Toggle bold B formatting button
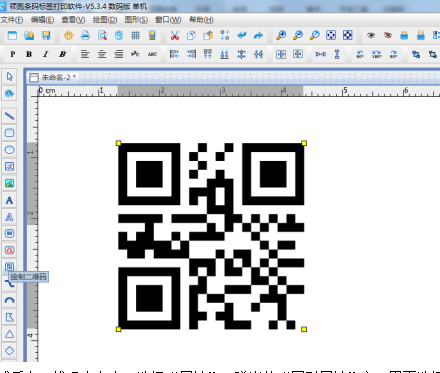This screenshot has width=440, height=373. 29,54
